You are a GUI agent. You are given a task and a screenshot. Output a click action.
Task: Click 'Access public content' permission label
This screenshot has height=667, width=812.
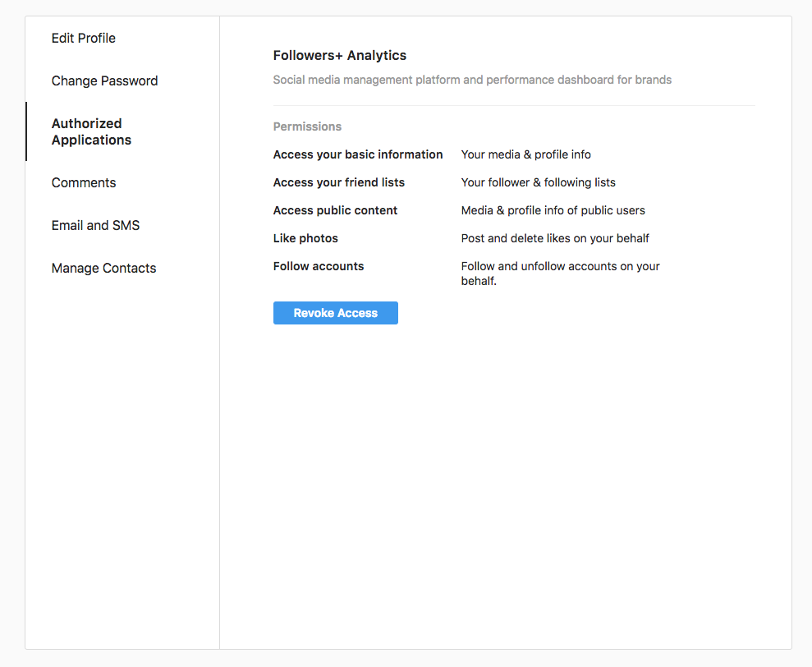(x=335, y=210)
